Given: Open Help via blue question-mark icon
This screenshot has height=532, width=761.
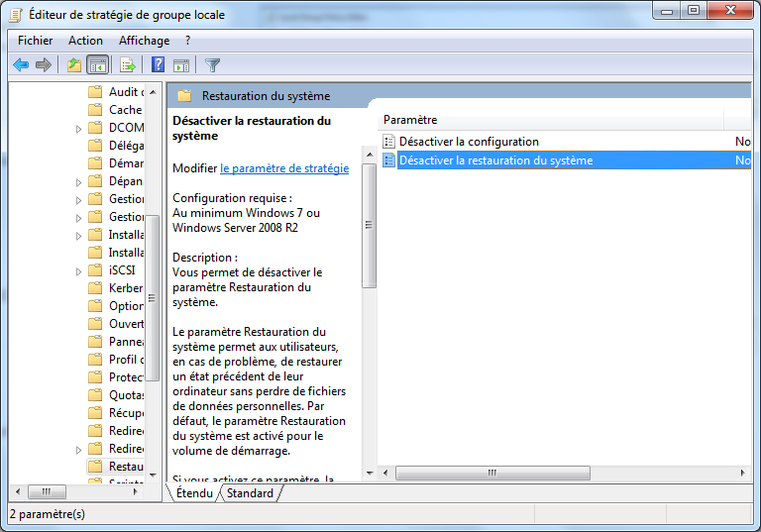Looking at the screenshot, I should tap(159, 64).
